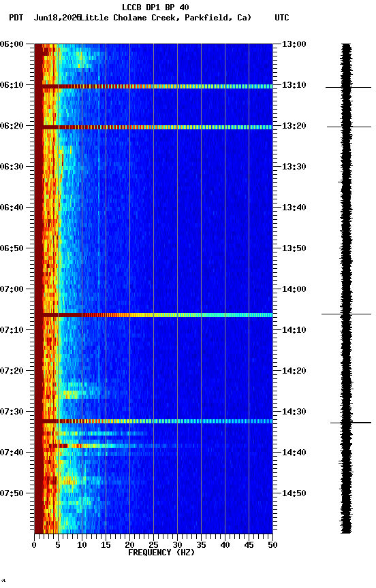The width and height of the screenshot is (376, 588).
Task: Click the 'Little Cholame Creek, Parkfield, Ca)' text
Action: [166, 18]
